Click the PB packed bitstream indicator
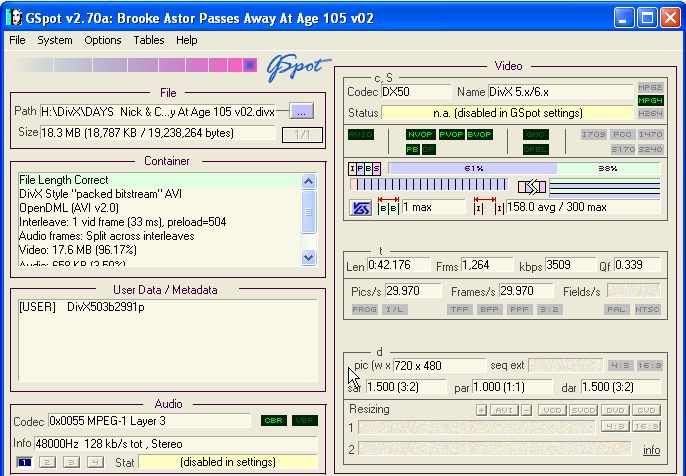Image resolution: width=686 pixels, height=476 pixels. click(x=413, y=150)
